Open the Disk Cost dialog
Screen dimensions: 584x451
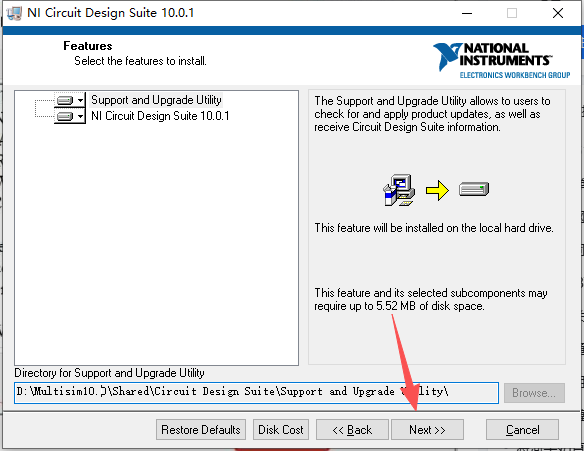coord(281,430)
